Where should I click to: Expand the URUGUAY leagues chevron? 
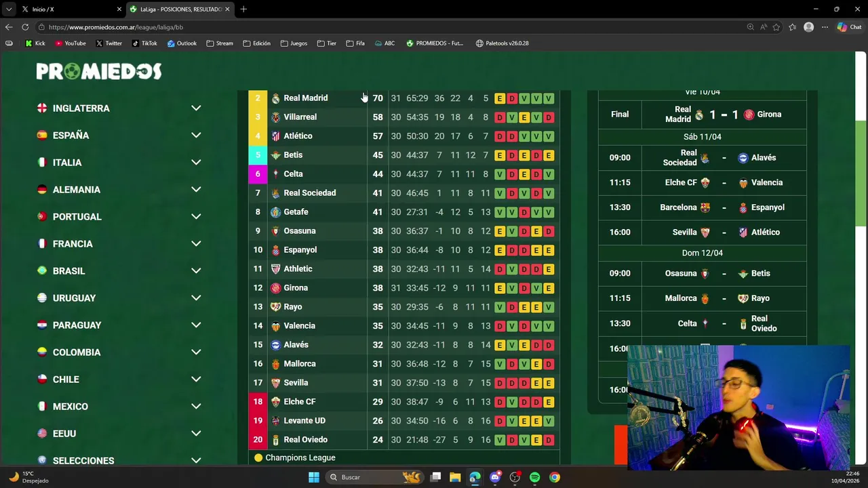click(x=196, y=298)
